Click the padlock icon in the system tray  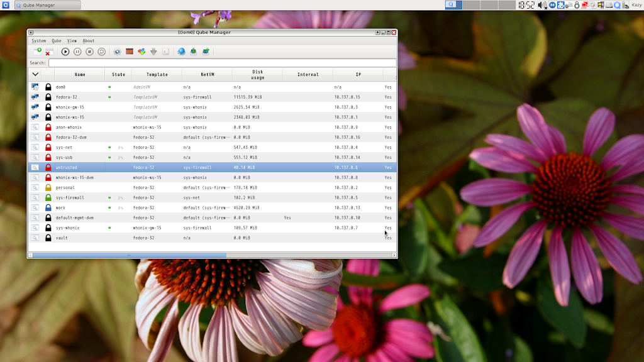[577, 5]
